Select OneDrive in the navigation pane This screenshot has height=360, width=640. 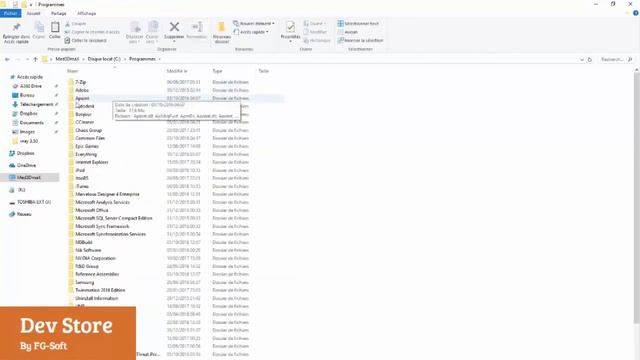26,165
